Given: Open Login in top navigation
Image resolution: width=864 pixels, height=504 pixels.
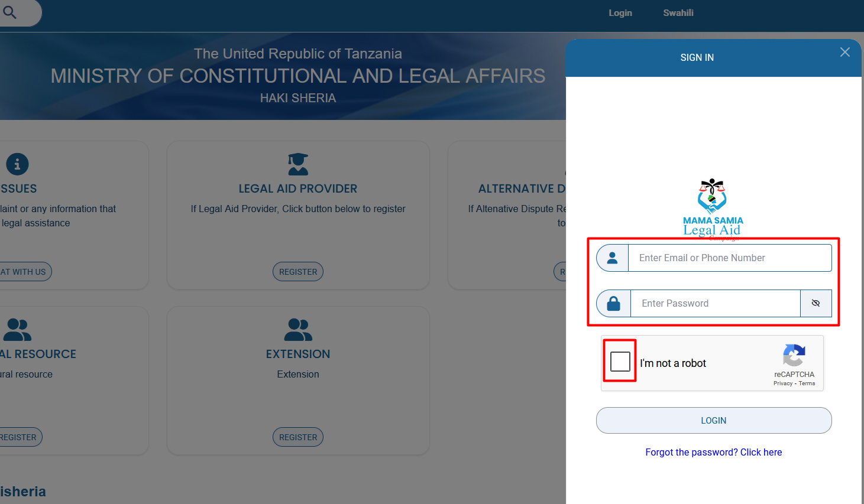Looking at the screenshot, I should [620, 13].
